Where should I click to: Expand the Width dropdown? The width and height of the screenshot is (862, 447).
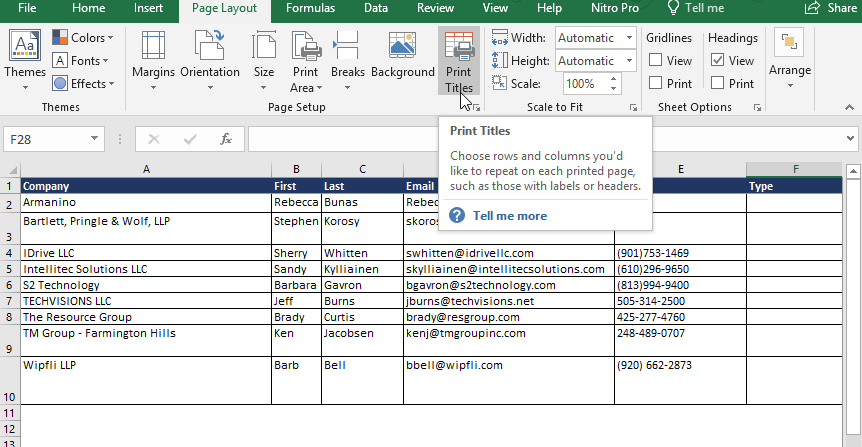point(628,38)
